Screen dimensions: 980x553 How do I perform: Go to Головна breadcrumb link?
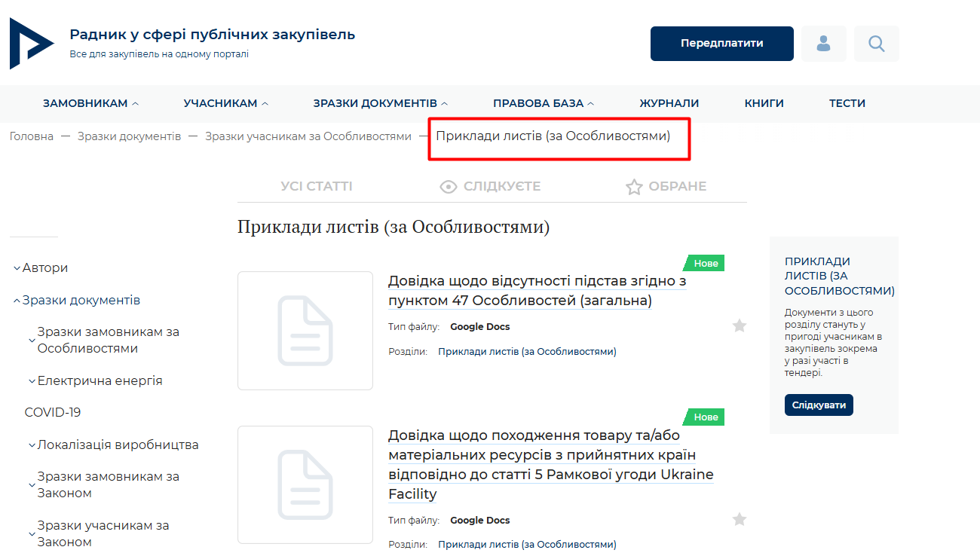point(32,136)
